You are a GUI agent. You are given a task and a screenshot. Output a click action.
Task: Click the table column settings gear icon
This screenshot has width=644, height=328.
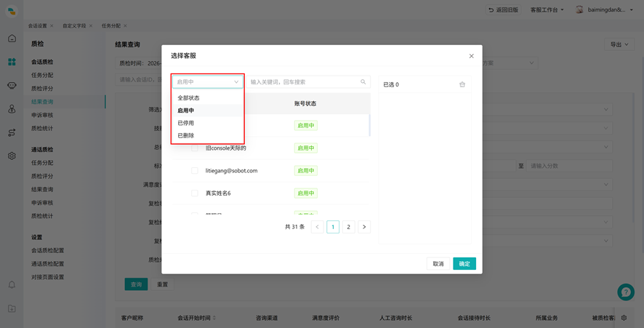coord(624,317)
